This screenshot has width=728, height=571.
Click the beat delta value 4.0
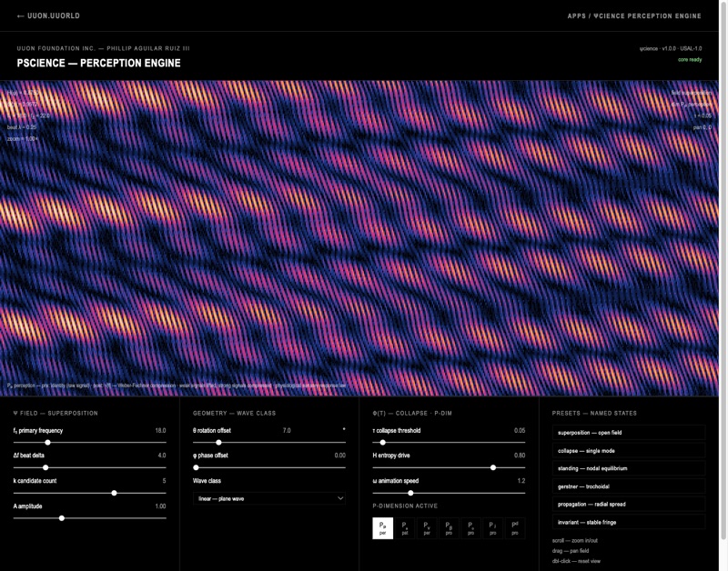(x=162, y=456)
